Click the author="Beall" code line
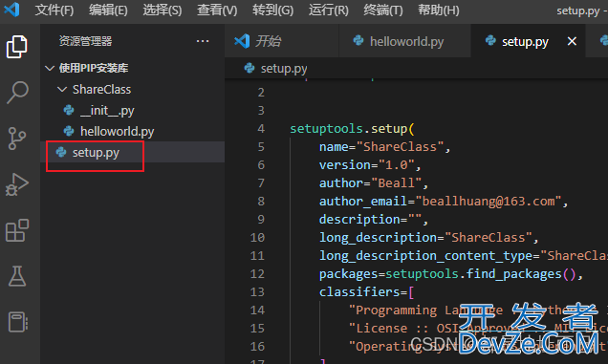Image resolution: width=608 pixels, height=364 pixels. (x=374, y=183)
